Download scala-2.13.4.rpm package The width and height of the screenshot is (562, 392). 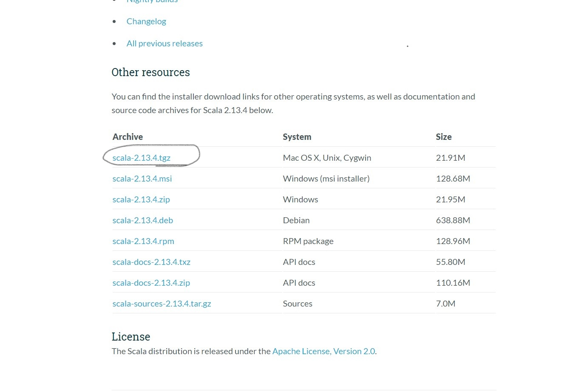[143, 241]
